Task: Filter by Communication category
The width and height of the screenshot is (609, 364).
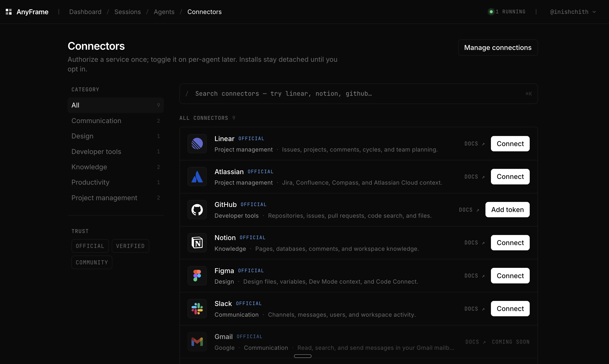Action: coord(115,121)
